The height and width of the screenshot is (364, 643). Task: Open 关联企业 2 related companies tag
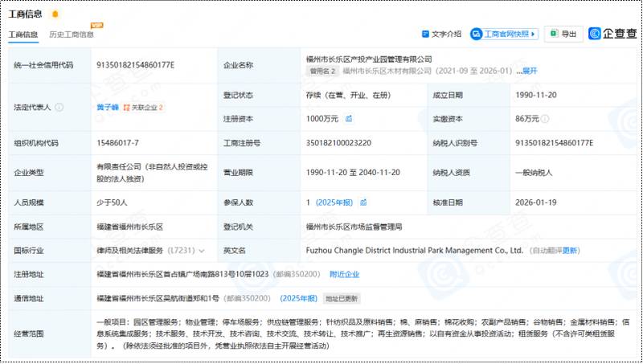144,108
